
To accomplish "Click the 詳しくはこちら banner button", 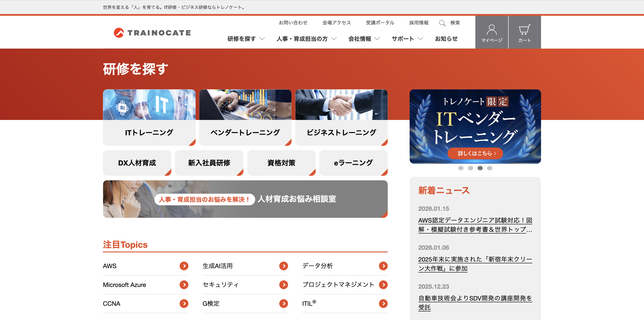I will [x=475, y=153].
